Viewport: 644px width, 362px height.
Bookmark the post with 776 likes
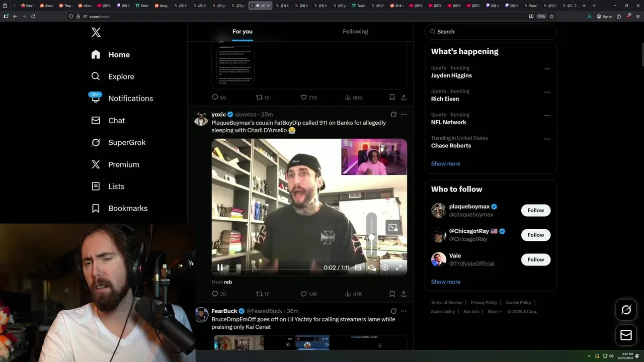coord(392,98)
